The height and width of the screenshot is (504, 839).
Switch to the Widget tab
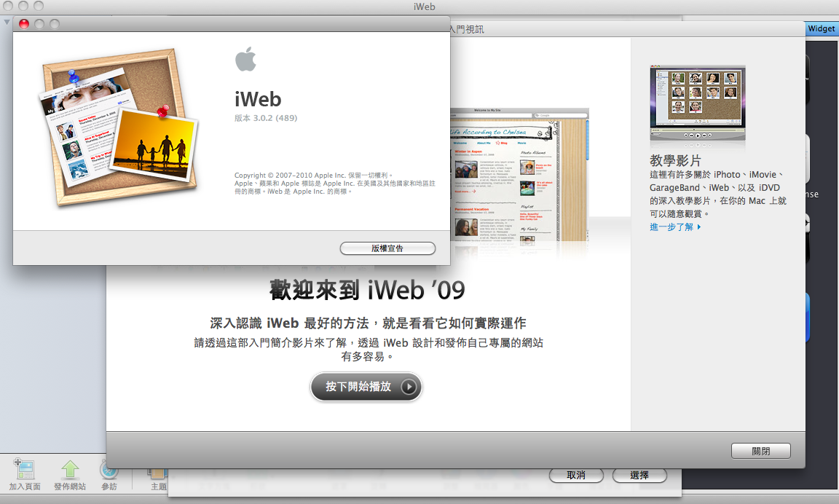pos(822,28)
